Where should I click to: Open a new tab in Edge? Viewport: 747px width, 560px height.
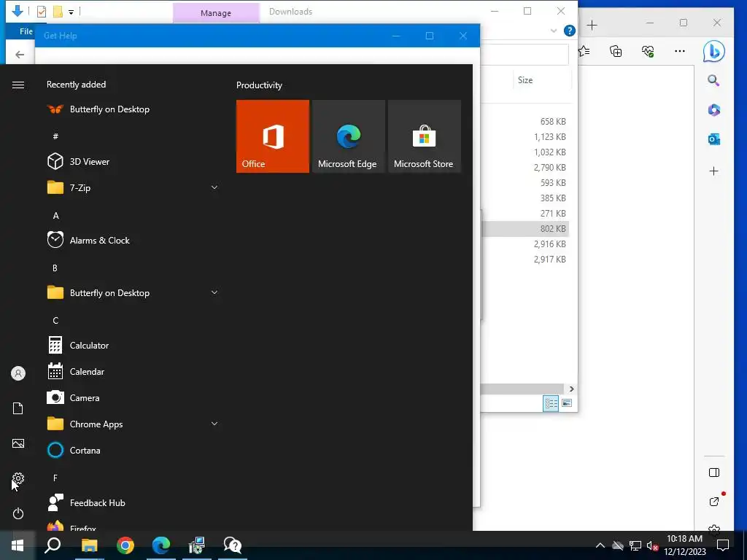pos(592,26)
